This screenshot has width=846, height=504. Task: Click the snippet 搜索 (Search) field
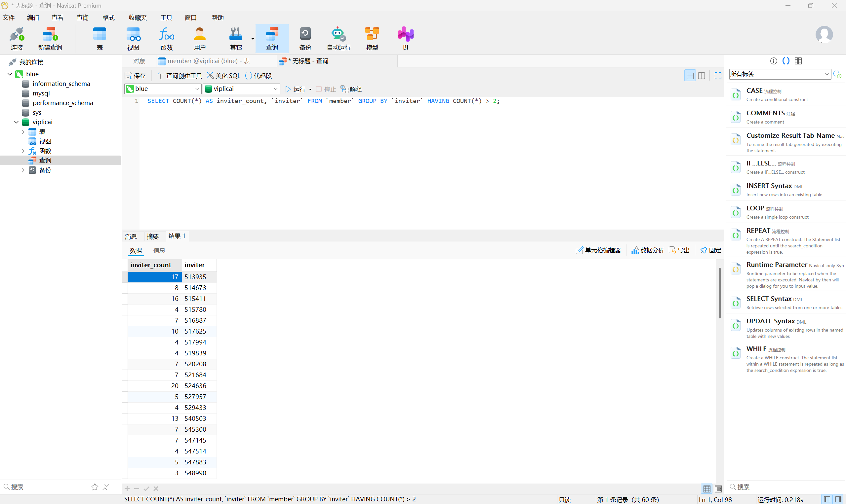pos(786,487)
